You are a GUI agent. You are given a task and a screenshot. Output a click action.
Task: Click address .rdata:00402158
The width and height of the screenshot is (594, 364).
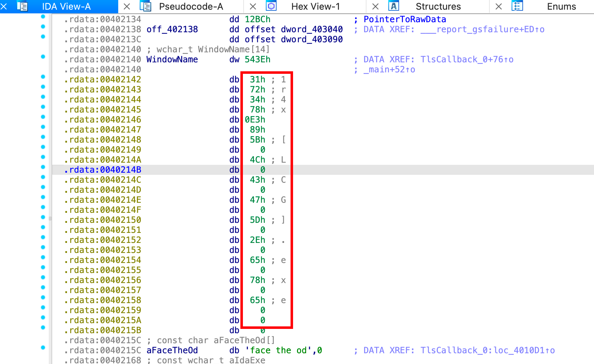pyautogui.click(x=103, y=300)
